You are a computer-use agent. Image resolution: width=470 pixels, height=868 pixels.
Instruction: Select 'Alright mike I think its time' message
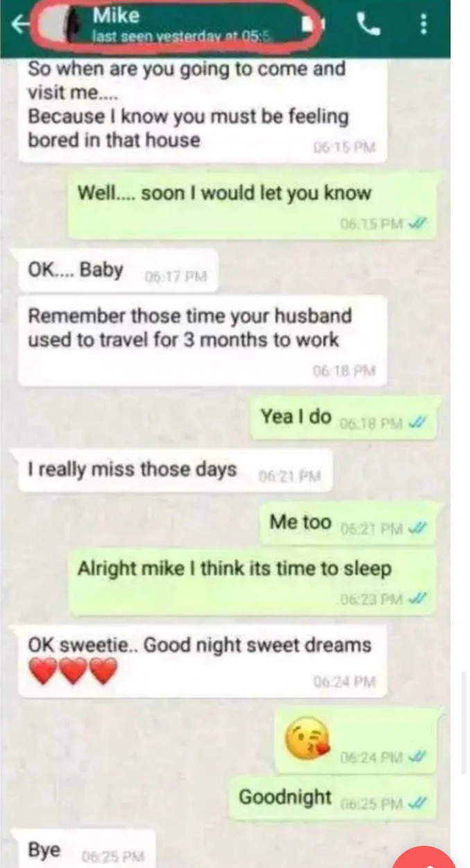pyautogui.click(x=253, y=581)
